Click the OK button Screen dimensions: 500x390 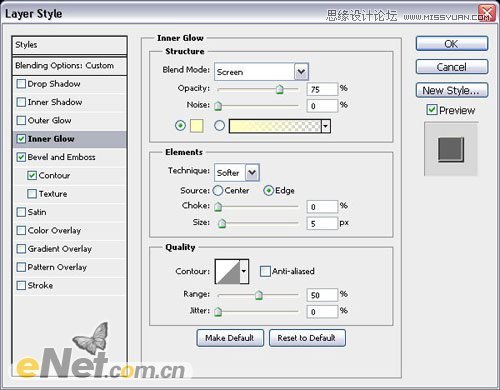(452, 44)
